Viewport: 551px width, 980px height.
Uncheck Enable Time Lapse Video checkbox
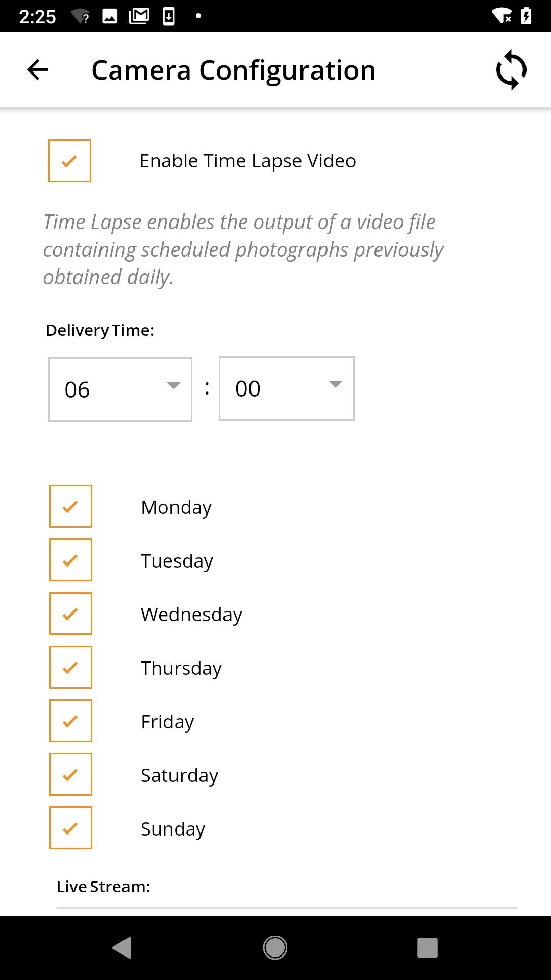(70, 161)
